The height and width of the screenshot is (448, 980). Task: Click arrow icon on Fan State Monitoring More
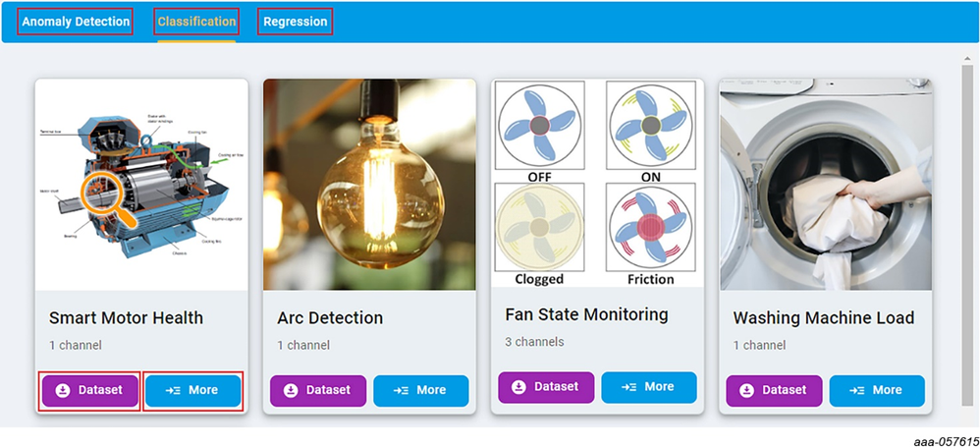coord(628,387)
